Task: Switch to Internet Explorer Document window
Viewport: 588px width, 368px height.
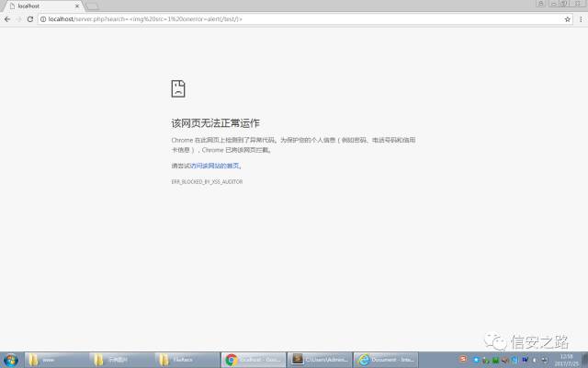Action: click(386, 360)
